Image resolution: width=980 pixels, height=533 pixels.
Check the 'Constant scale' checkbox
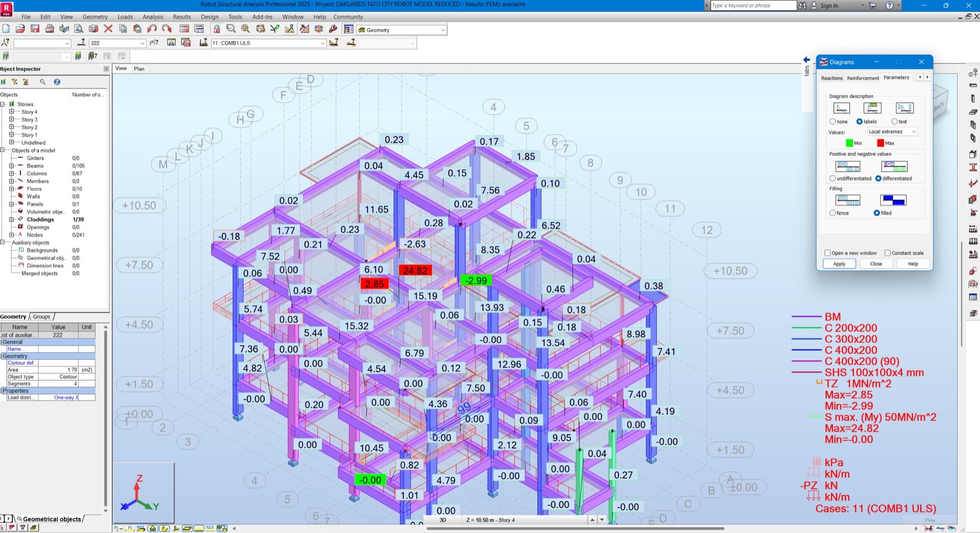tap(888, 253)
